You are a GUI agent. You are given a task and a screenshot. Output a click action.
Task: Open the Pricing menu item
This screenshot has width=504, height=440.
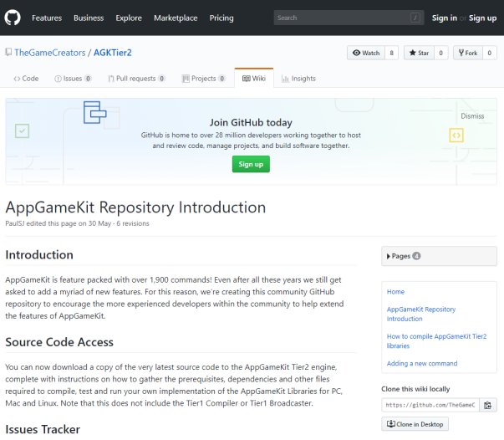coord(221,18)
